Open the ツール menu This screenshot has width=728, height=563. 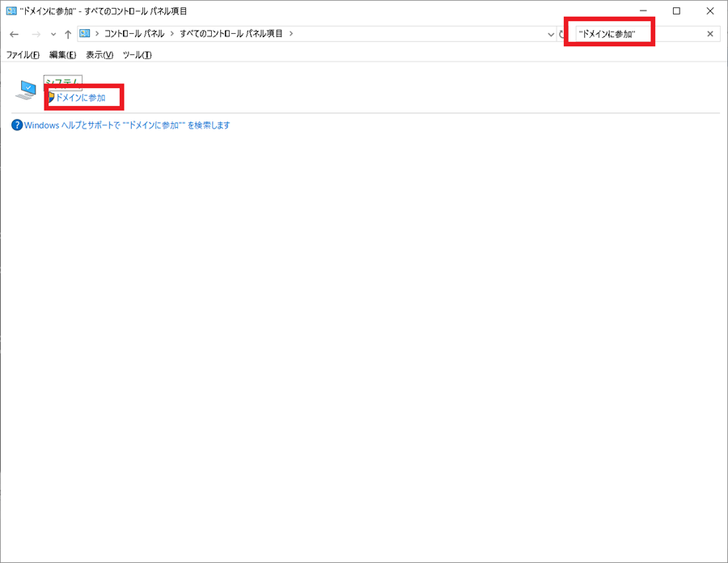(x=138, y=55)
